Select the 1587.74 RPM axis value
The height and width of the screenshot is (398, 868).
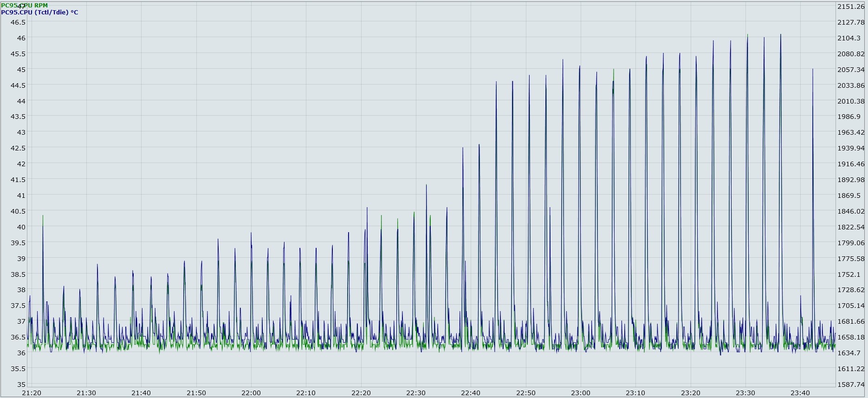[851, 385]
